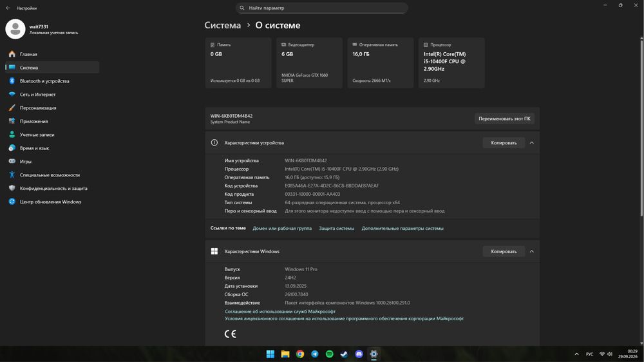The height and width of the screenshot is (362, 644).
Task: Open Персонализация settings
Action: pos(52,108)
